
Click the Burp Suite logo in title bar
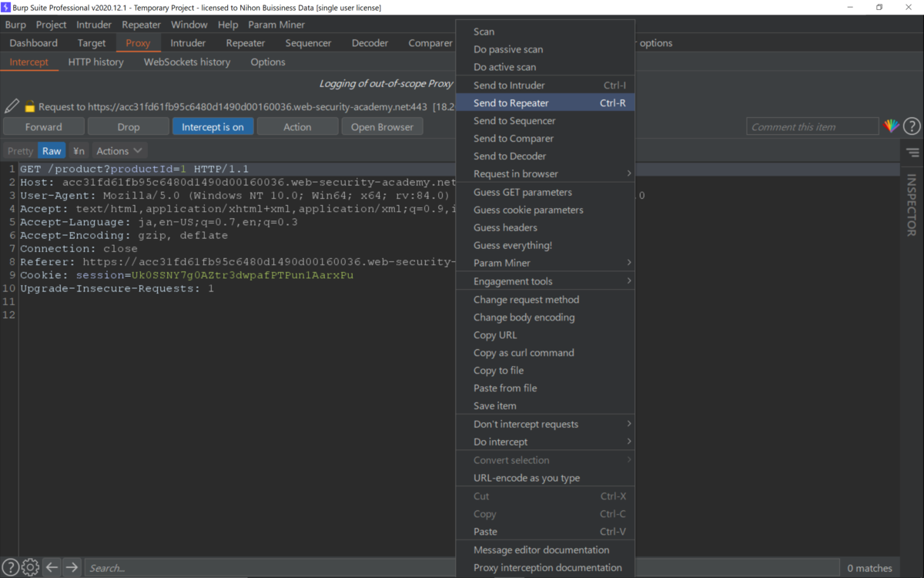6,7
